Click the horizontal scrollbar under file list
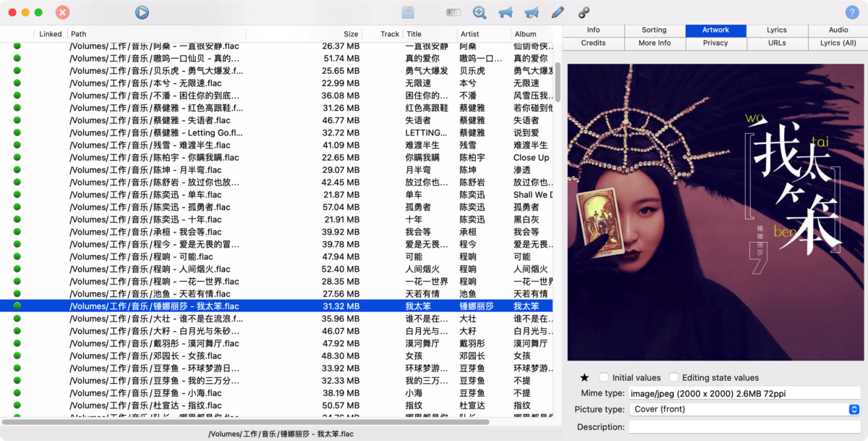The image size is (868, 441). point(246,421)
